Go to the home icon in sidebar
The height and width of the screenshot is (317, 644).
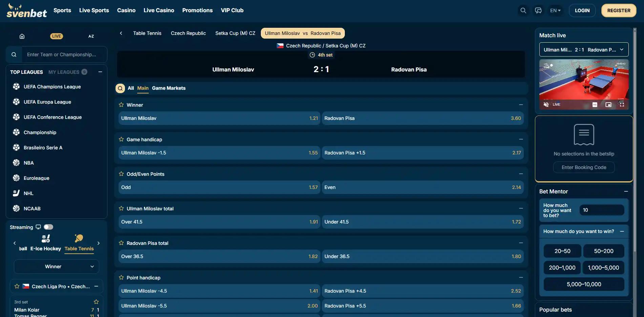pos(22,36)
